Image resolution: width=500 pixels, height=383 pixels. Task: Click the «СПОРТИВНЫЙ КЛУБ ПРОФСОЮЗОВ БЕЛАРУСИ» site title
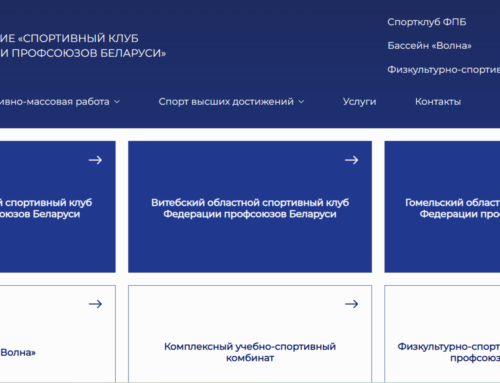pyautogui.click(x=83, y=46)
